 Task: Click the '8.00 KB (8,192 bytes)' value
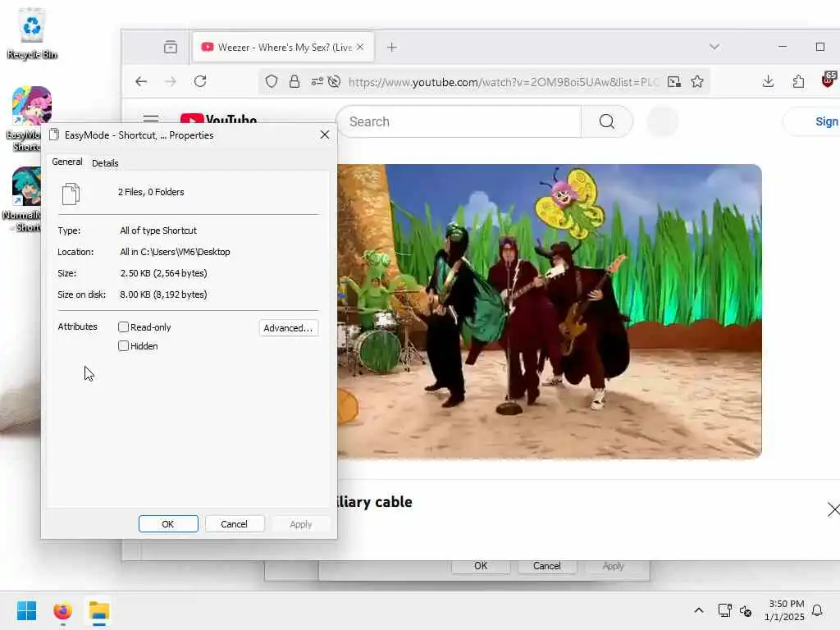pos(163,294)
